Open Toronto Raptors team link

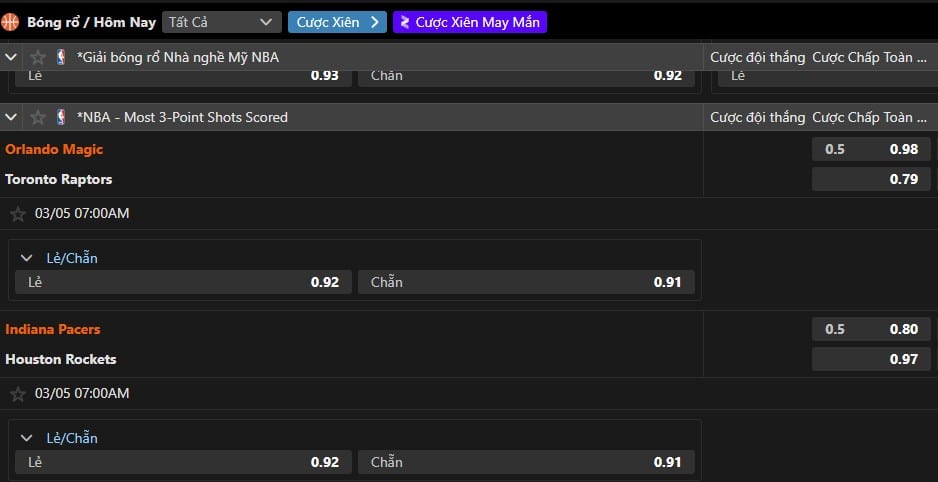[x=59, y=179]
